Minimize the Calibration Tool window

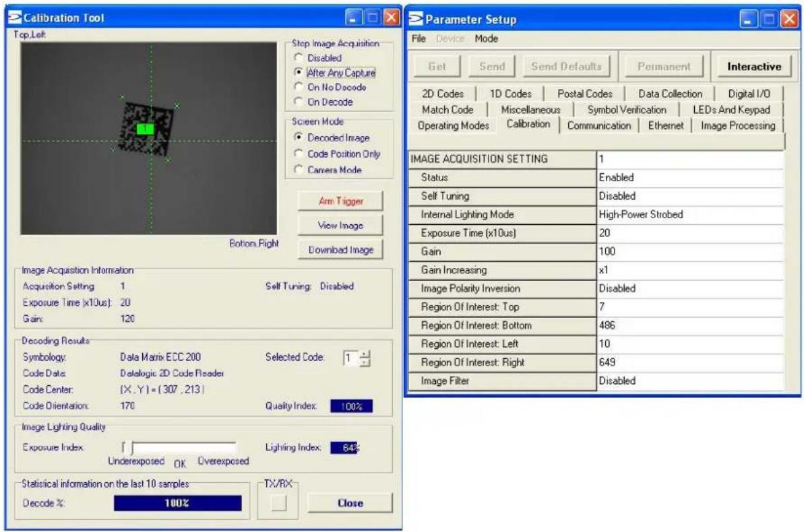point(352,18)
